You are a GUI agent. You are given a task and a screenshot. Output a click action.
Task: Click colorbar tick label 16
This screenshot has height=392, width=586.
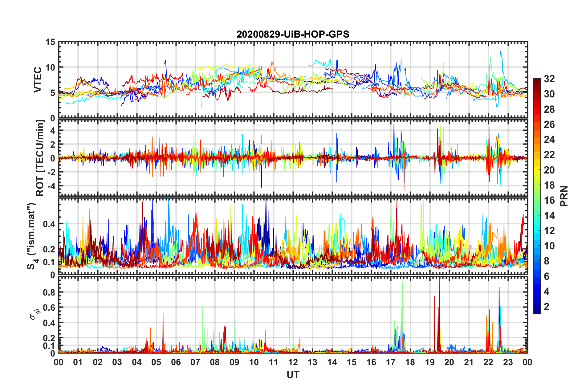(x=549, y=200)
